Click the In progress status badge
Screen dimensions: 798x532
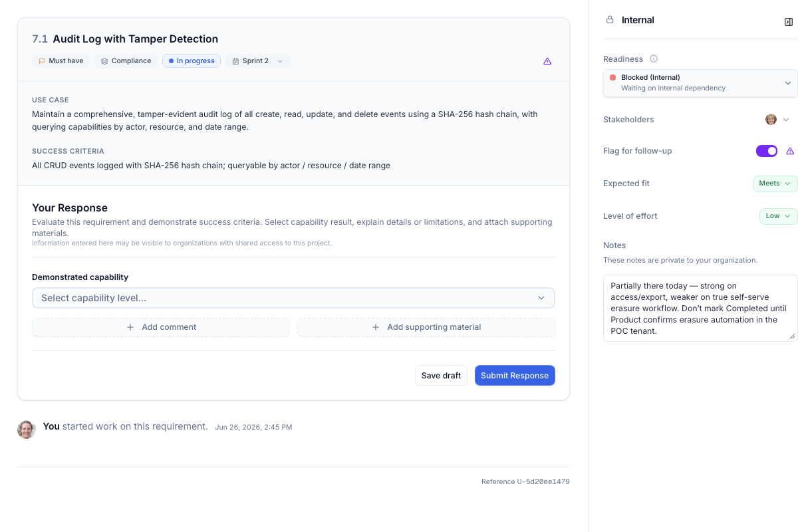pyautogui.click(x=192, y=61)
